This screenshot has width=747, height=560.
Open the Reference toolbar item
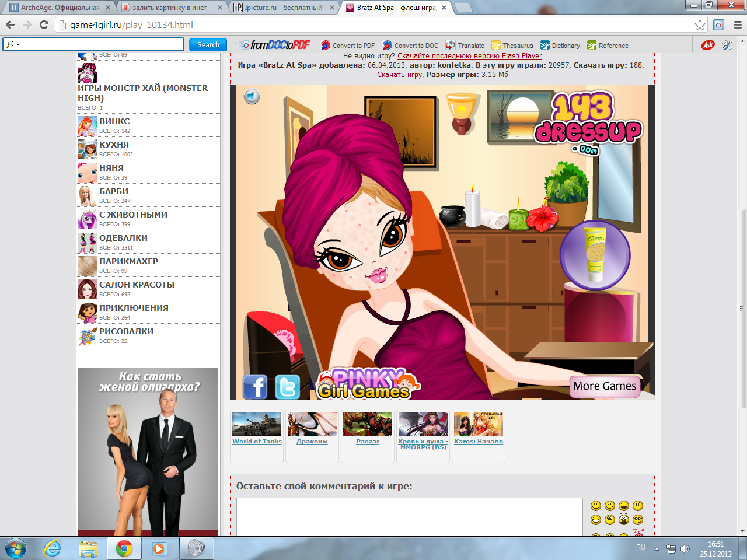[608, 45]
